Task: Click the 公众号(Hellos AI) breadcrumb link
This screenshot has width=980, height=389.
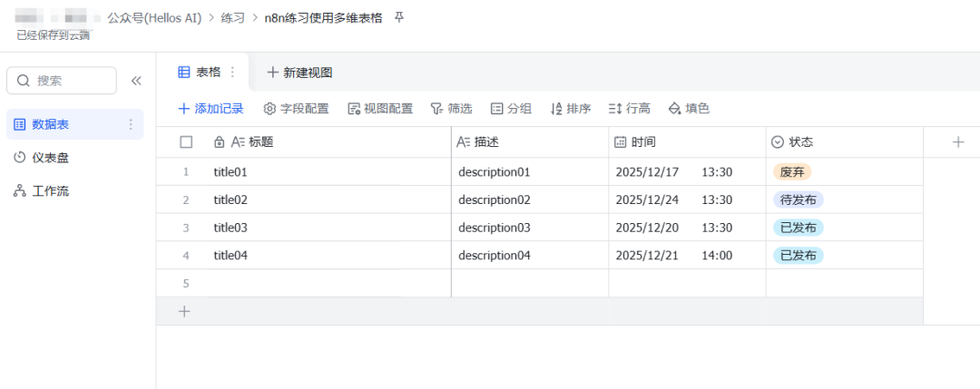Action: point(154,18)
